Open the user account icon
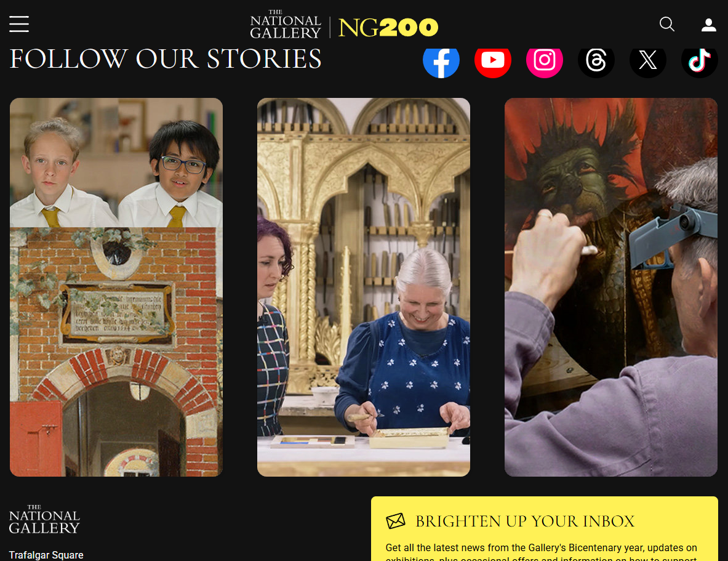728x561 pixels. click(708, 25)
